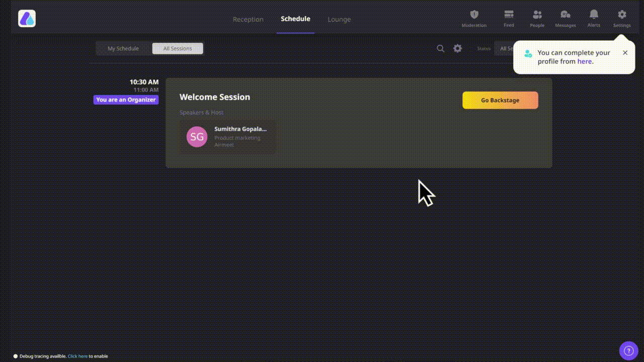Open the Moderation shield icon
The height and width of the screenshot is (362, 644).
point(474,15)
